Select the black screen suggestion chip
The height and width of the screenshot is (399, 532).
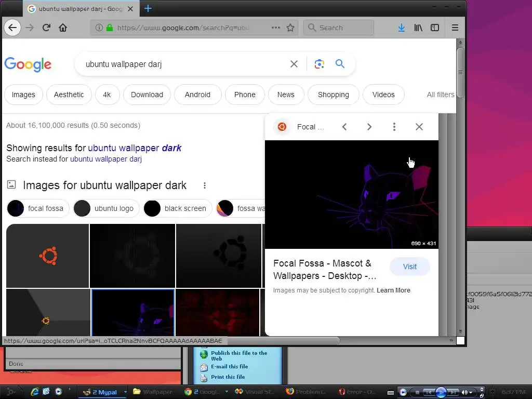pyautogui.click(x=178, y=208)
